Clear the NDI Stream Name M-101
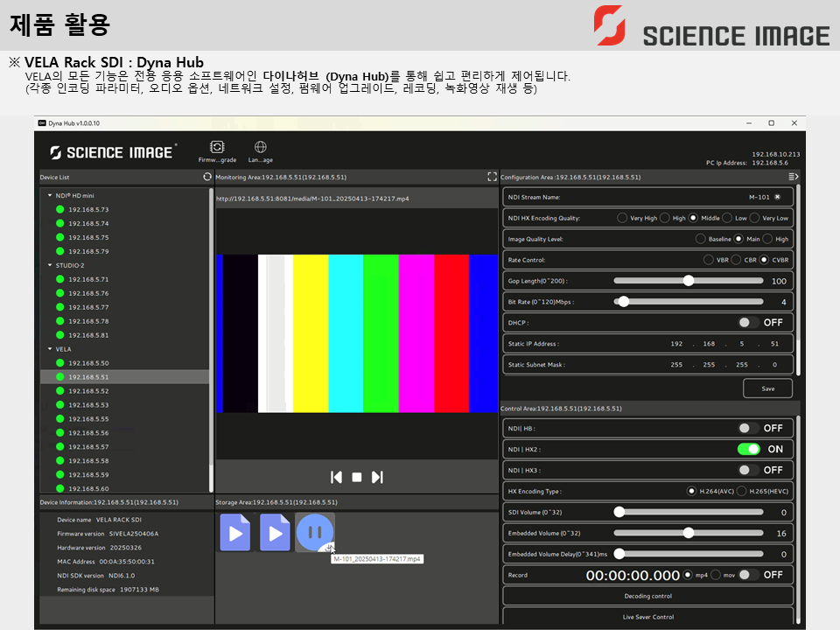 pos(777,197)
